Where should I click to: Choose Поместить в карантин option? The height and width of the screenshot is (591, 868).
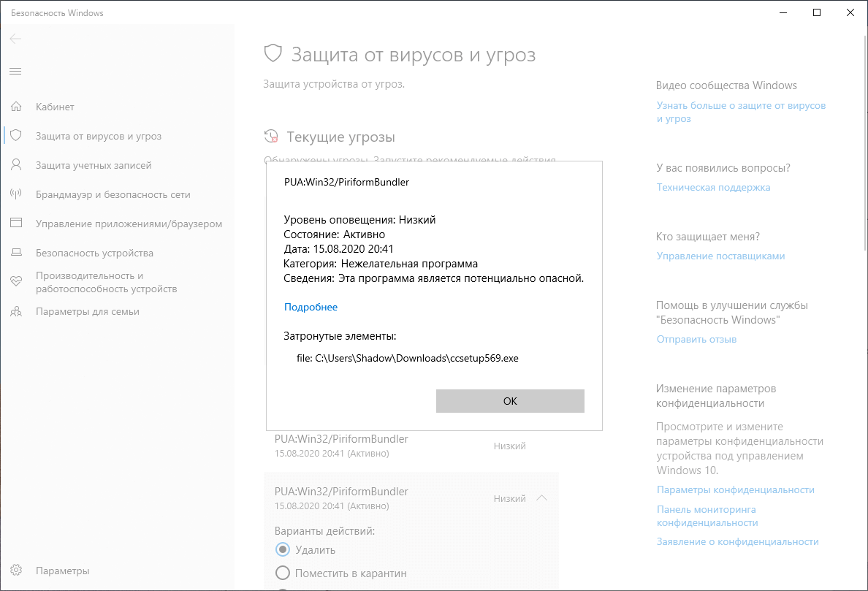tap(282, 573)
